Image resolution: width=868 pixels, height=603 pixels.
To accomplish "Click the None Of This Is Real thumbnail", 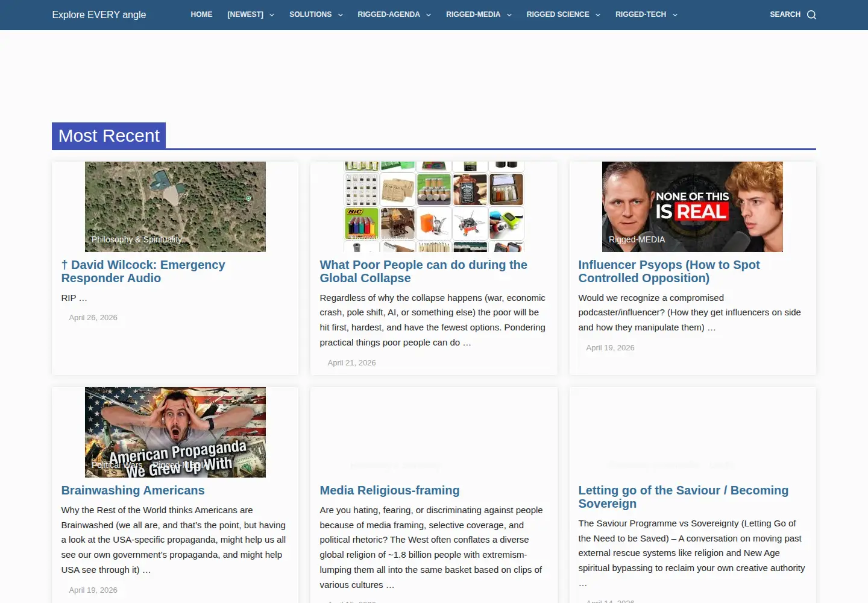I will (x=693, y=207).
